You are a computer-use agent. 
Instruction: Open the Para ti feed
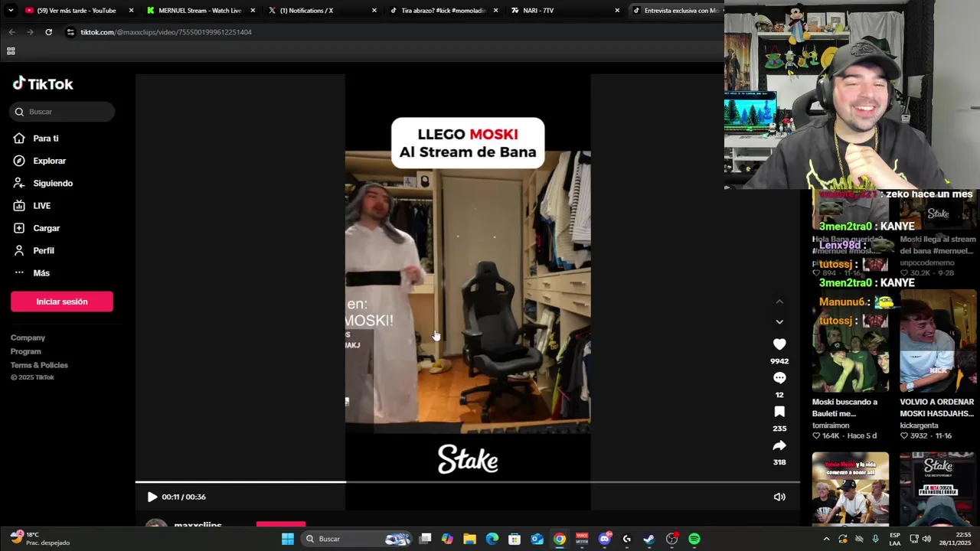point(36,139)
